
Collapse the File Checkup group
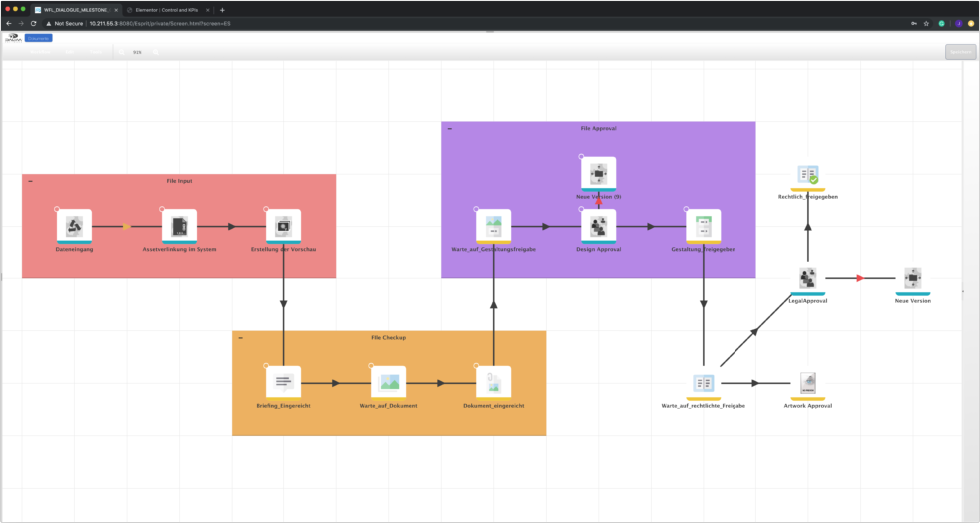[x=240, y=338]
